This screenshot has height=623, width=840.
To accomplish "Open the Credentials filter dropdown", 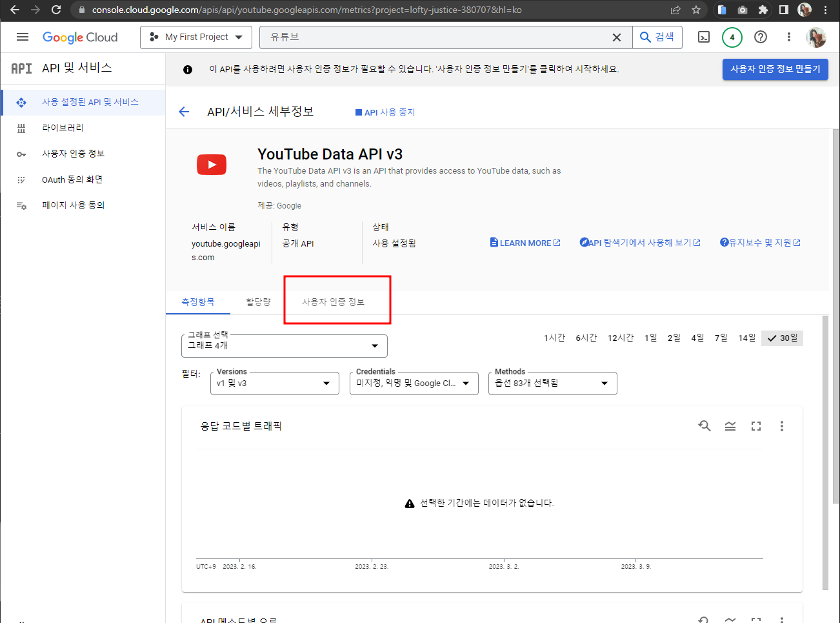I will click(414, 383).
